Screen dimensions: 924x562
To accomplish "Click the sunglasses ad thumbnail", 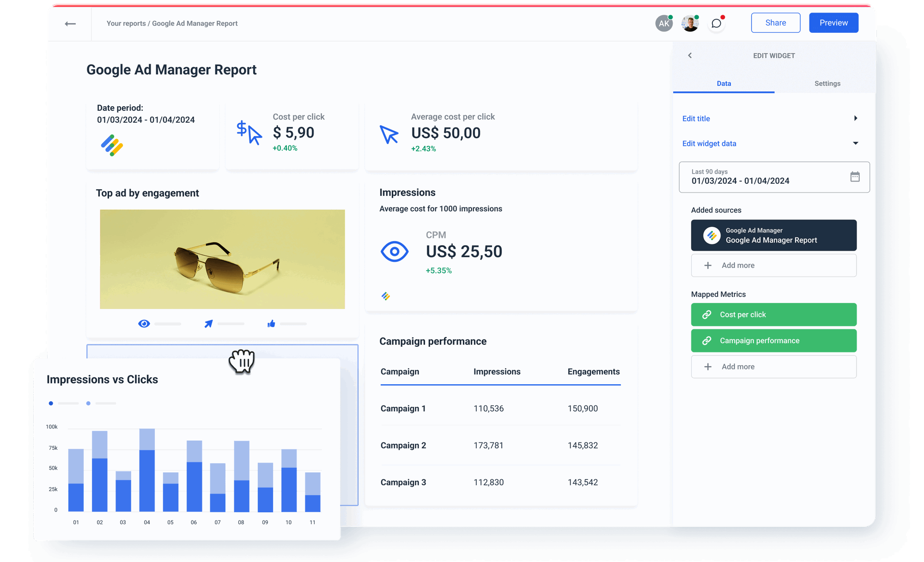I will (x=222, y=259).
